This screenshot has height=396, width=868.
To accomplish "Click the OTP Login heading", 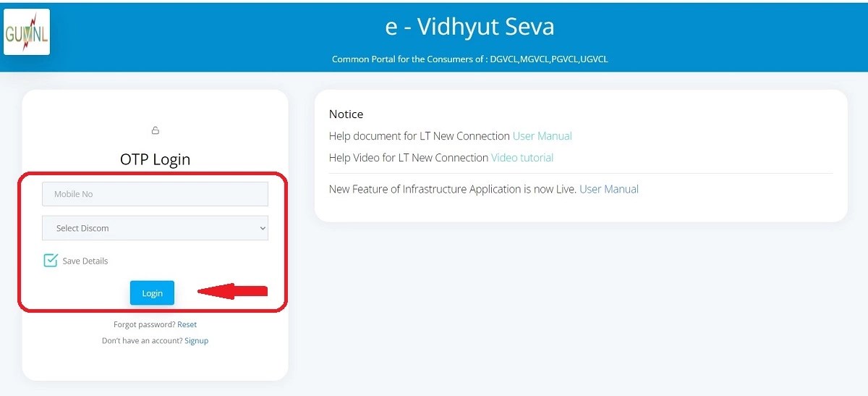I will [155, 159].
